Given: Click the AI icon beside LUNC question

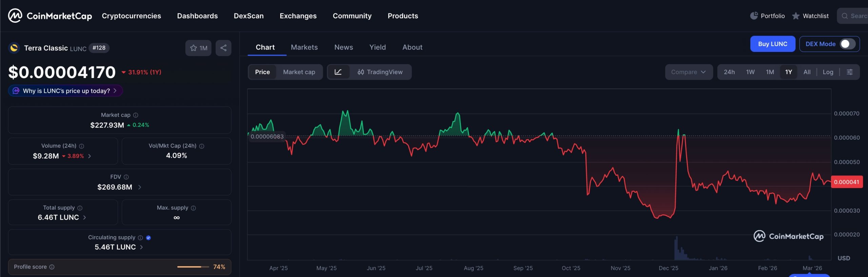Looking at the screenshot, I should pos(16,91).
